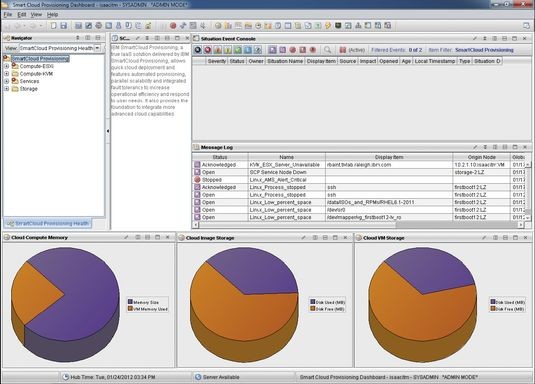This screenshot has width=535, height=384.
Task: Click the SmartCloud Provisioning item filter link
Action: pyautogui.click(x=484, y=50)
